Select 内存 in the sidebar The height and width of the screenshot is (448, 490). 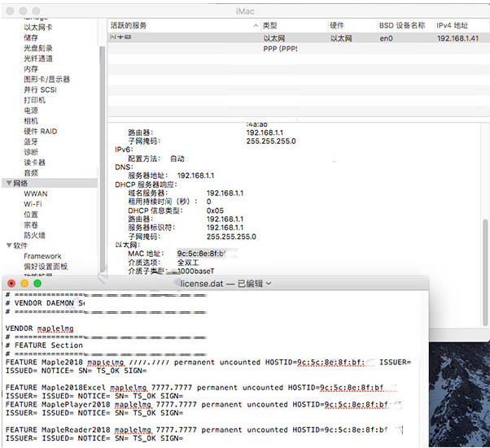pyautogui.click(x=31, y=68)
